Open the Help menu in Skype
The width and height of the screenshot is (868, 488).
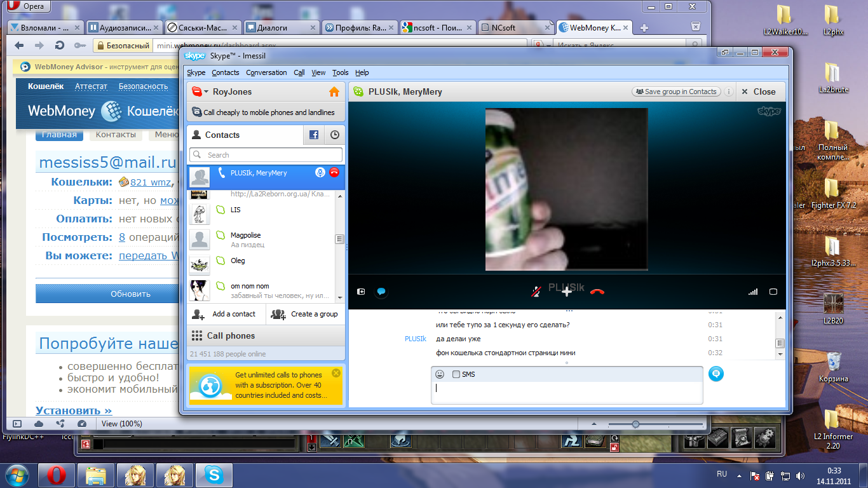coord(362,72)
